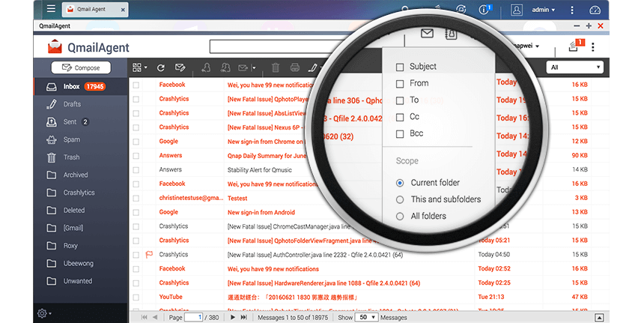
Task: Click the Reply All icon
Action: click(x=225, y=67)
